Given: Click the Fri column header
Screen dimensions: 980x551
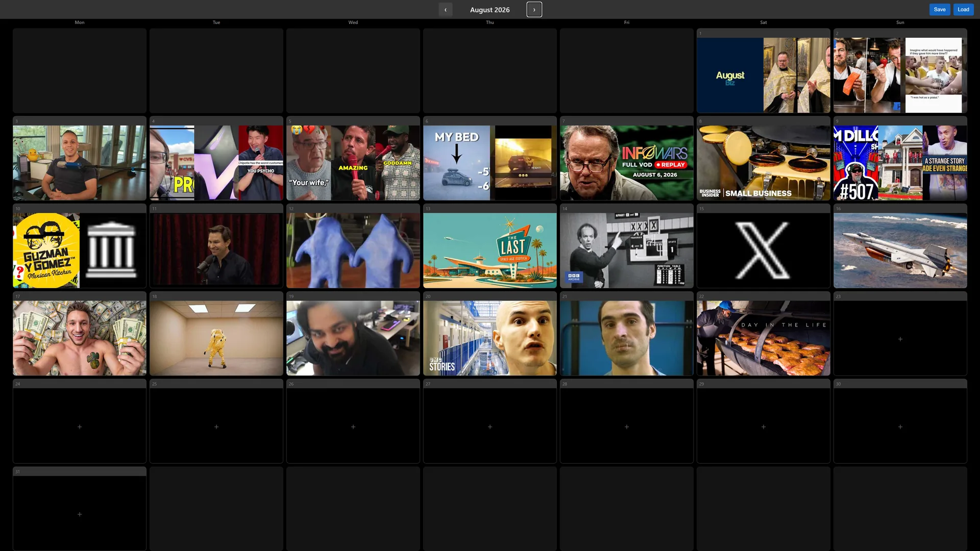Looking at the screenshot, I should click(627, 22).
